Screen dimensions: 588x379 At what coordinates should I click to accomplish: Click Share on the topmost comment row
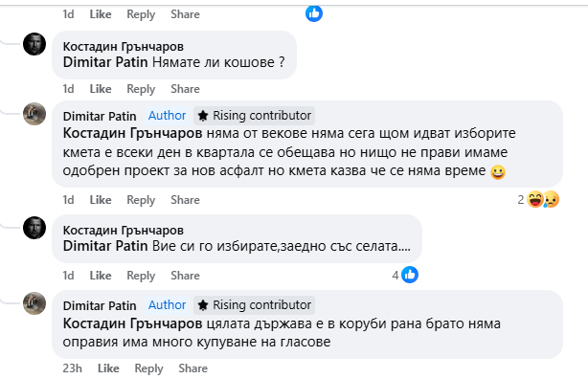185,14
